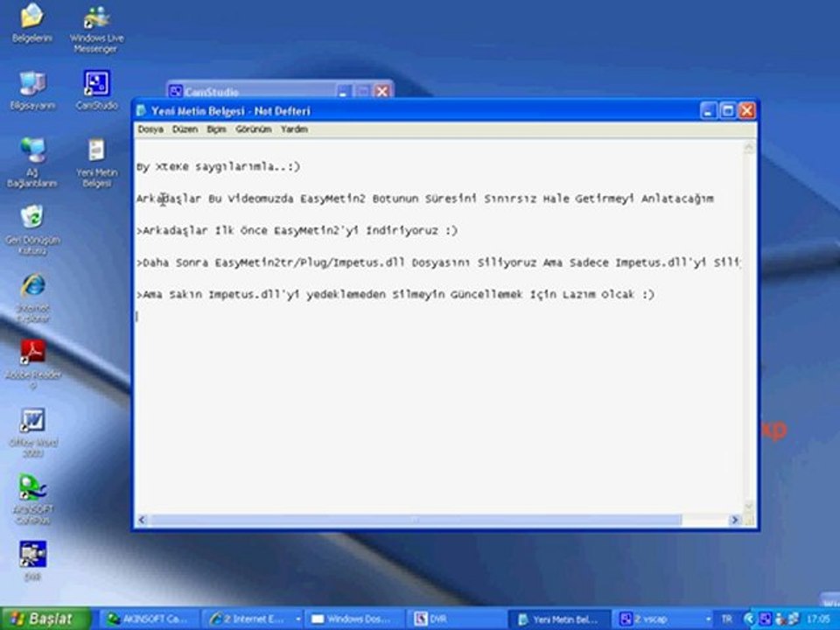
Task: Open the Adobe Reader desktop shortcut
Action: pos(32,366)
